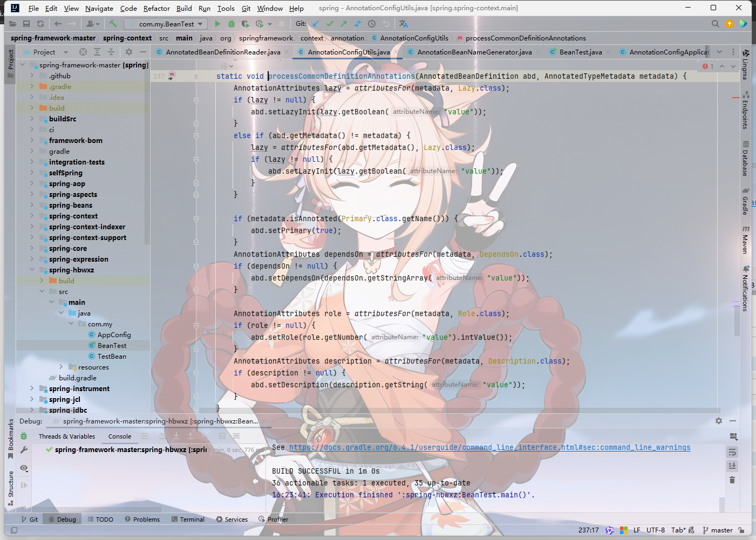The width and height of the screenshot is (756, 540).
Task: Click the Rerun debug bug icon in Debug panel
Action: tap(24, 436)
